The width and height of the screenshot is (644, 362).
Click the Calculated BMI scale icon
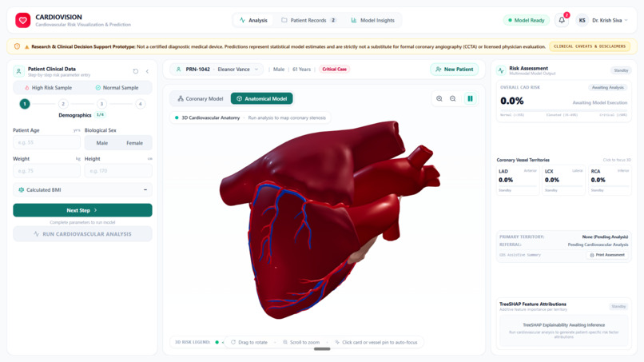22,190
